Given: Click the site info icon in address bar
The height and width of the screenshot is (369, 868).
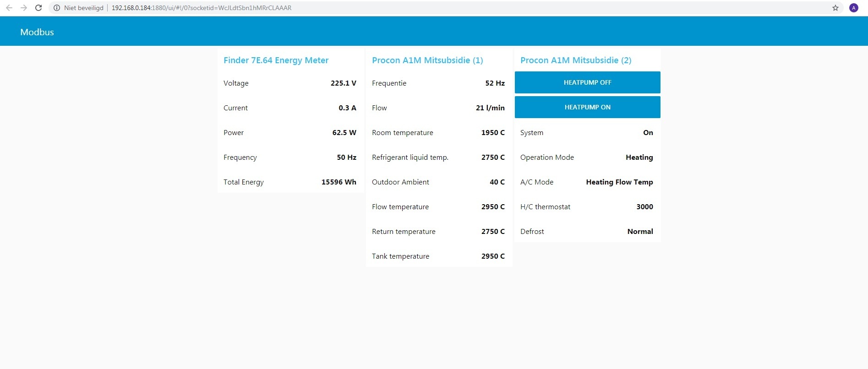Looking at the screenshot, I should coord(57,8).
